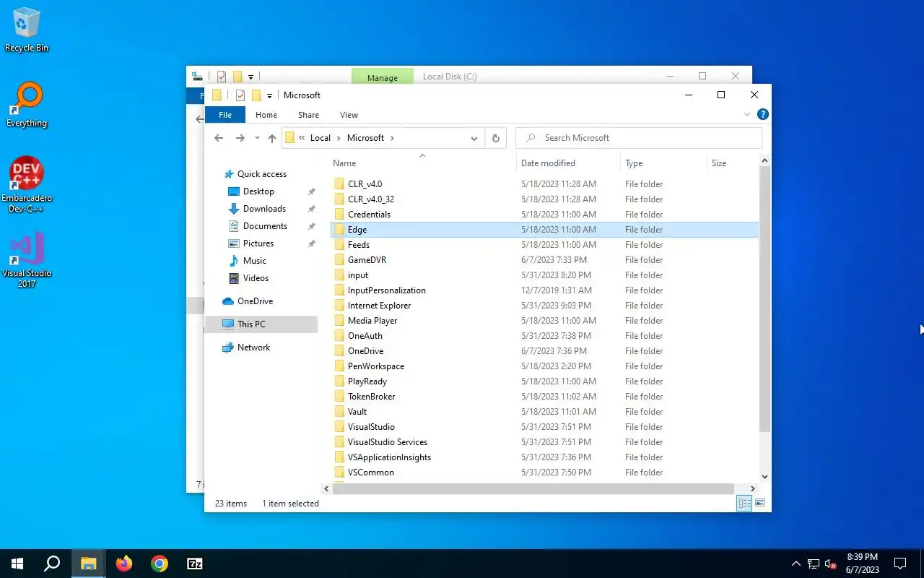Refresh the Microsoft folder view
The image size is (924, 578).
[x=495, y=138]
